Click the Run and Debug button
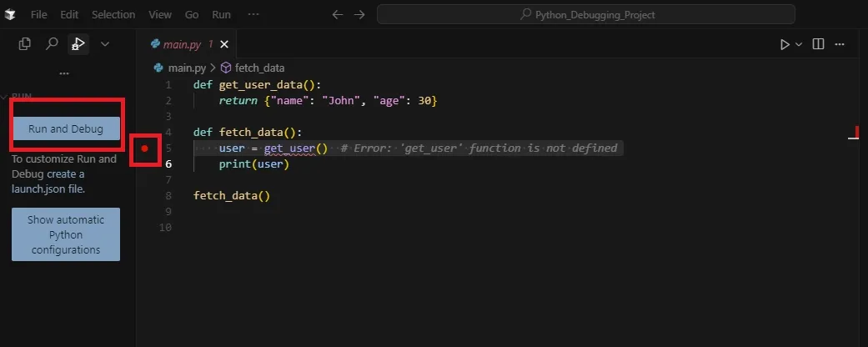 coord(66,129)
